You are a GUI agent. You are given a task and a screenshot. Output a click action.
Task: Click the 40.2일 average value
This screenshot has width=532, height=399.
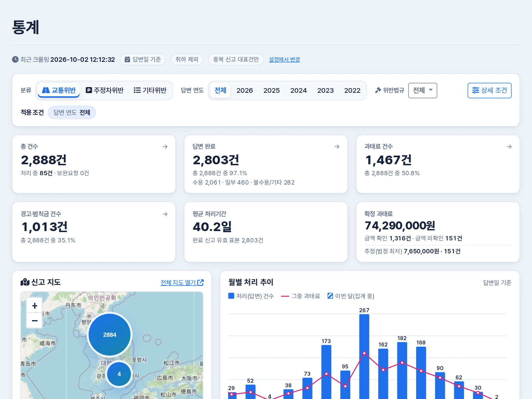coord(212,227)
